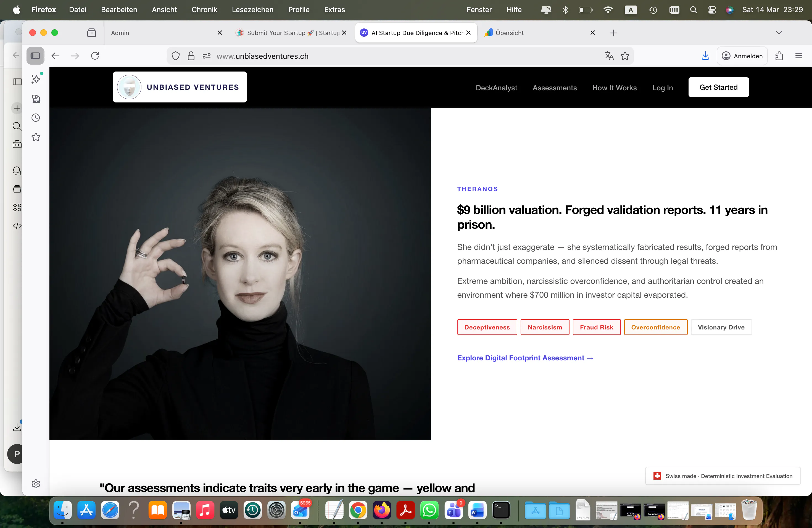
Task: Open the Extras menu
Action: tap(334, 10)
